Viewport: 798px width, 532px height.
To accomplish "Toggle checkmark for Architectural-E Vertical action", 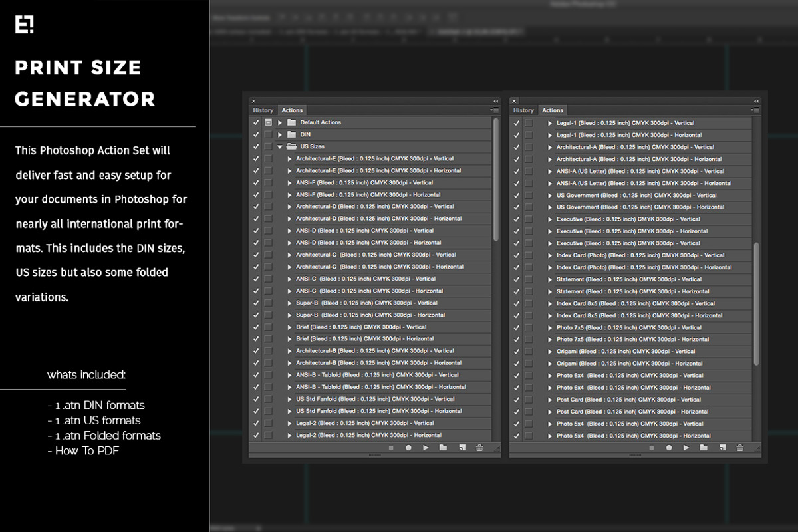I will (x=256, y=158).
